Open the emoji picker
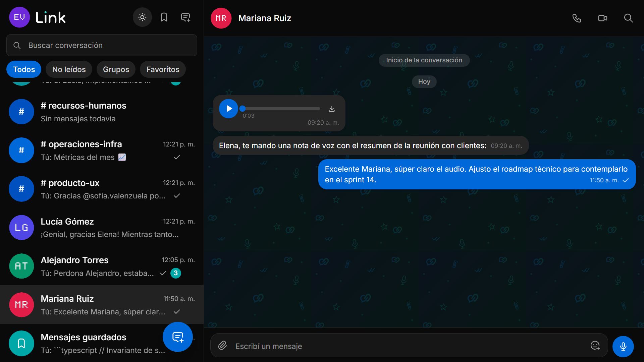 coord(595,346)
